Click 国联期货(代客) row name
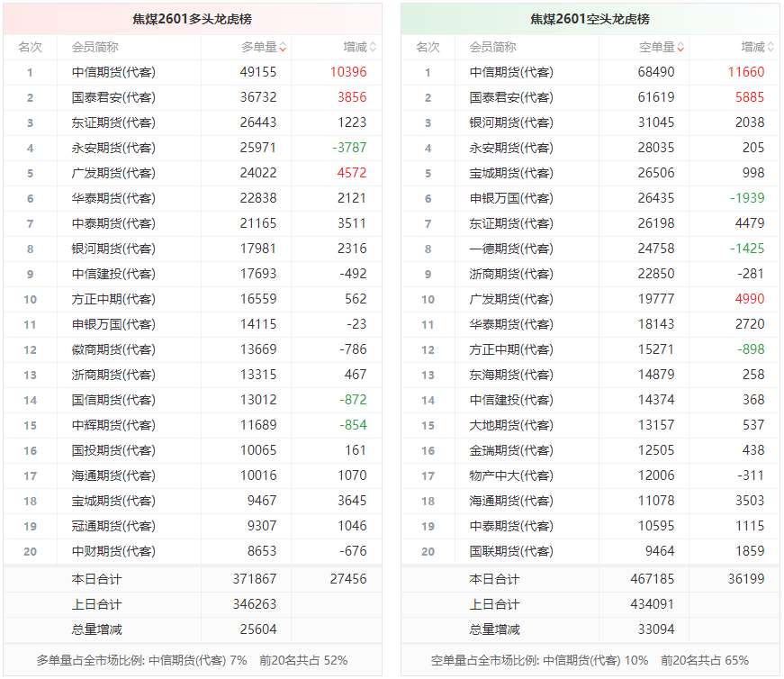 pyautogui.click(x=511, y=551)
